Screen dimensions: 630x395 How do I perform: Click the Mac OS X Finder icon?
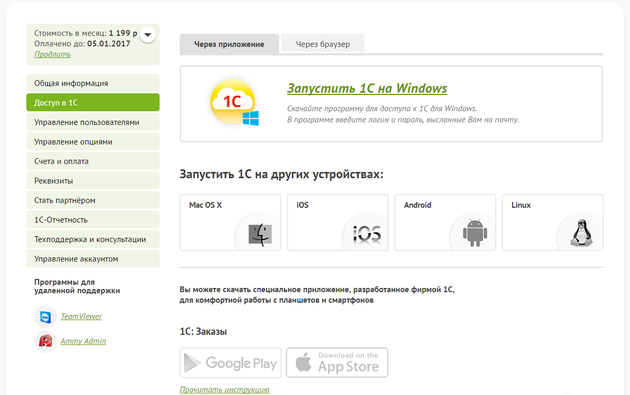tap(260, 234)
